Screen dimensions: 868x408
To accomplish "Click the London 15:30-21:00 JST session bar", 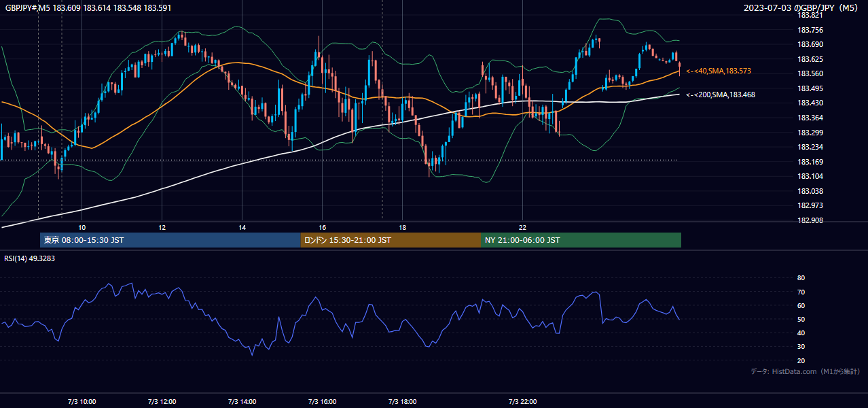I will coord(391,240).
